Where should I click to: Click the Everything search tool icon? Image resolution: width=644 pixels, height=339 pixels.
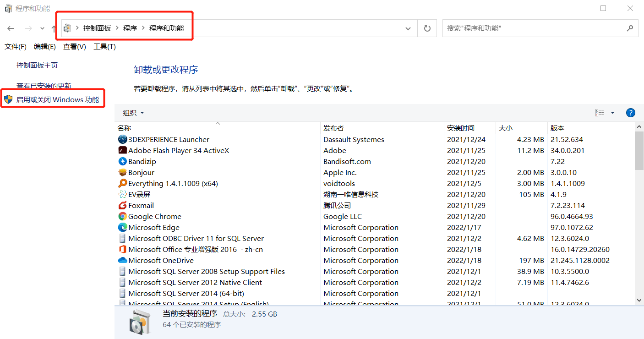tap(122, 183)
